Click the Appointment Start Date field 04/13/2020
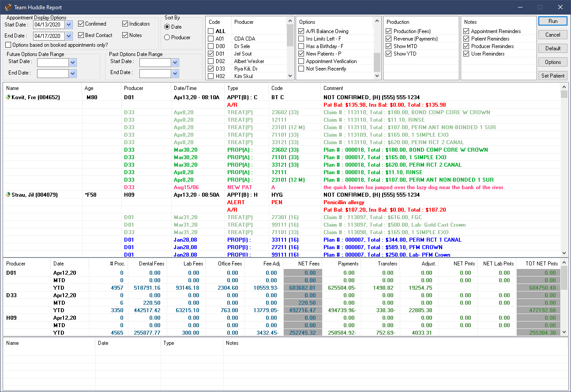 [x=49, y=25]
